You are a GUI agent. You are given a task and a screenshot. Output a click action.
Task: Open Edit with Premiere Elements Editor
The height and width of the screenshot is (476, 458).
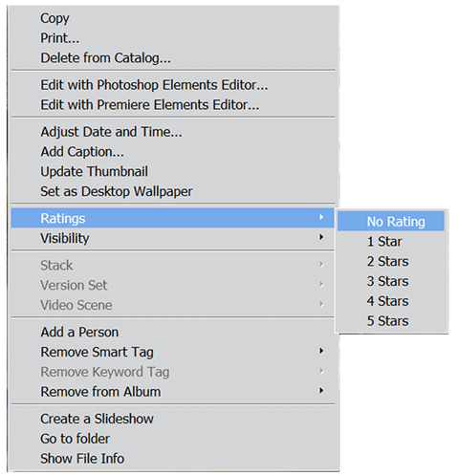(172, 105)
